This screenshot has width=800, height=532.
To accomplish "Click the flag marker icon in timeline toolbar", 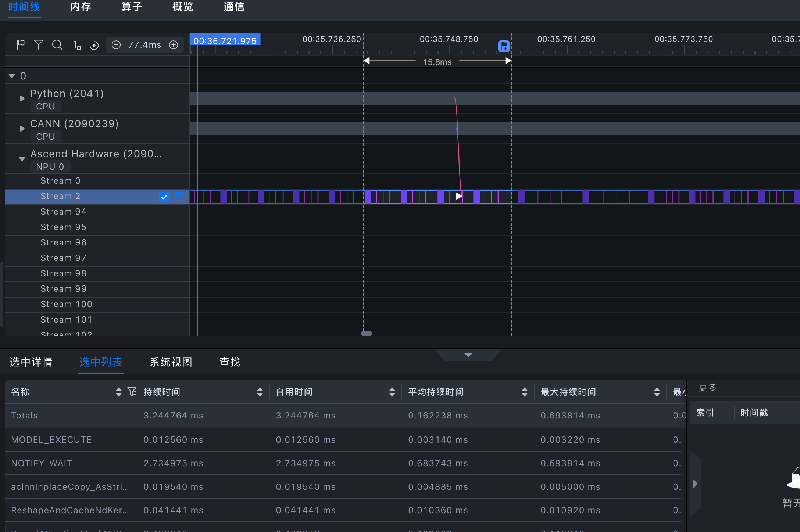I will point(21,45).
